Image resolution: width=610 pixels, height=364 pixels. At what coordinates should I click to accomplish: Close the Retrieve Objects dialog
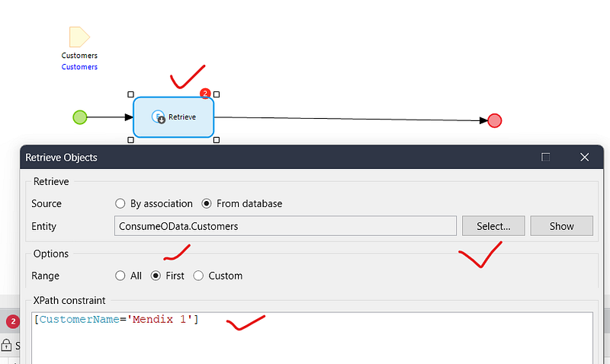[x=584, y=157]
